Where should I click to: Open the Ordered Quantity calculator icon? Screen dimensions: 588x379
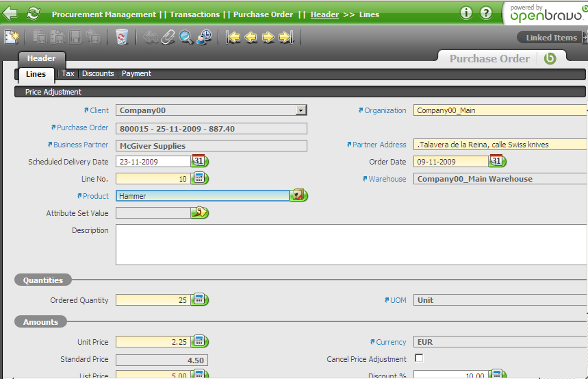[x=199, y=299]
